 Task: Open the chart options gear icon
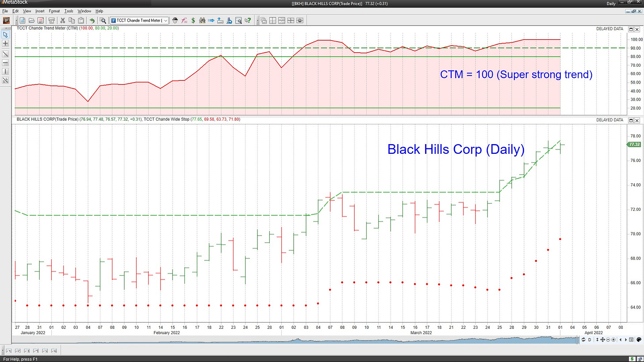(x=300, y=20)
